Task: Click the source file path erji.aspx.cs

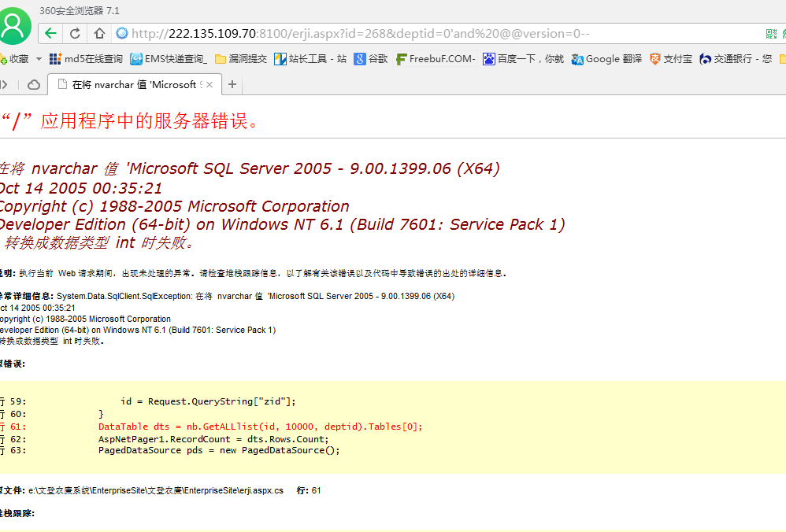Action: (156, 490)
